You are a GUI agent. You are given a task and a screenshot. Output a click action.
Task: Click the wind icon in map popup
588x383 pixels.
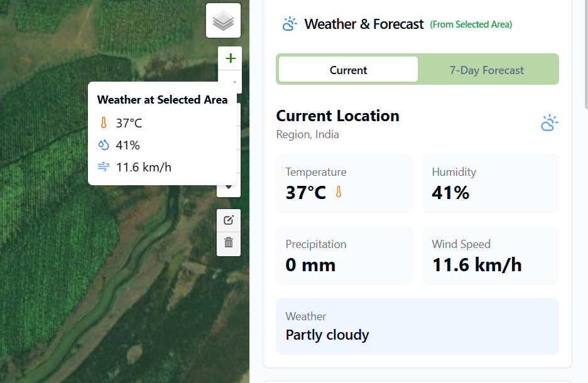(x=104, y=167)
